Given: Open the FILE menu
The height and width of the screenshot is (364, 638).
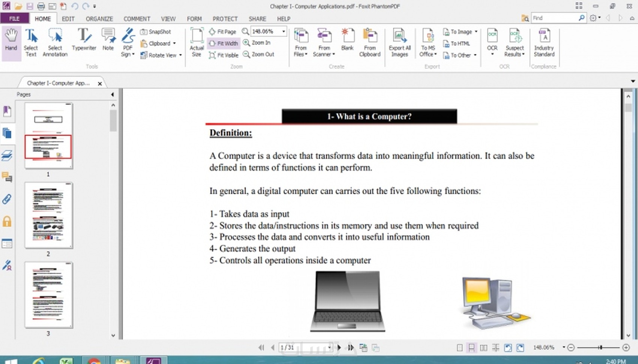Looking at the screenshot, I should pos(14,18).
